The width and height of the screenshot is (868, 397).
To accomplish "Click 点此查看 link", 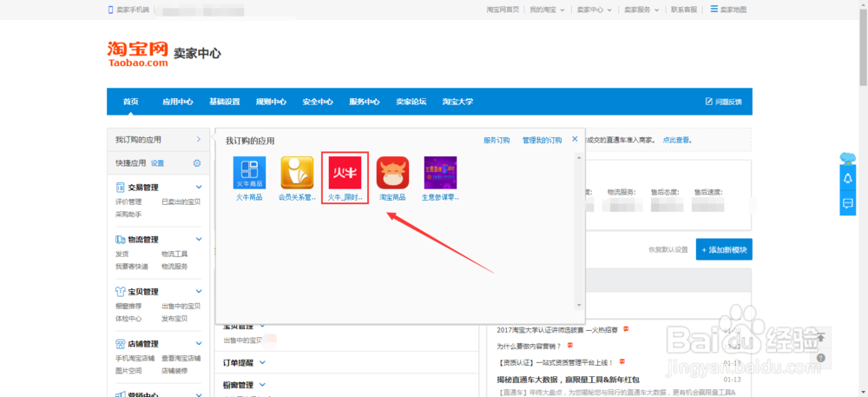I will 676,140.
